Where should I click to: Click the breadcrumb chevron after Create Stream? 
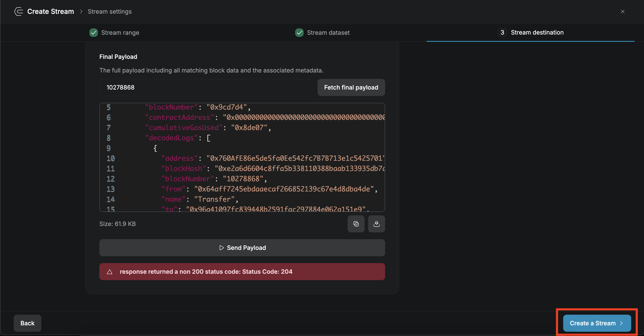click(81, 12)
